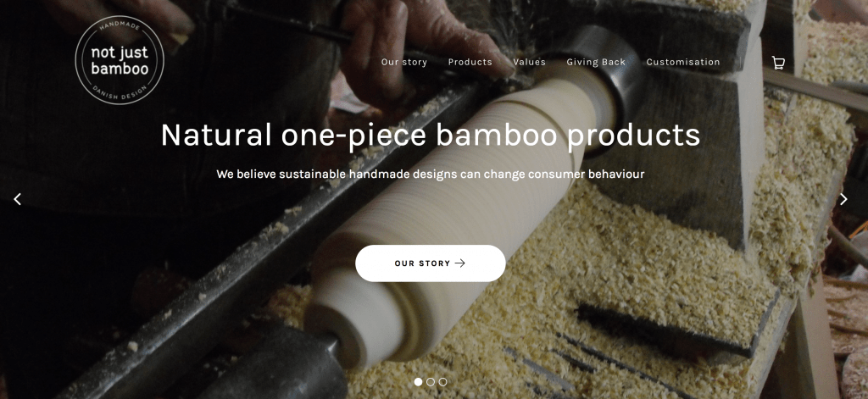
Task: Click the DANISH DESIGN text on logo ring
Action: click(120, 93)
